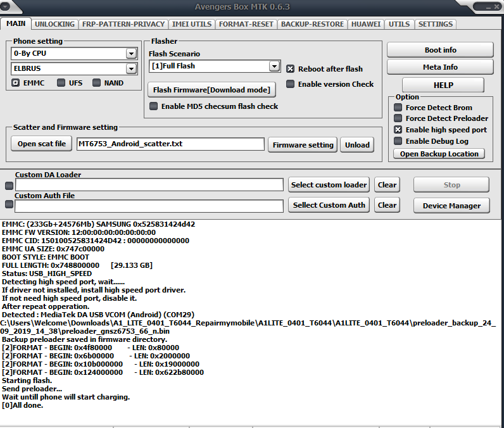Enable Force Detect Preloader option
The height and width of the screenshot is (428, 504).
coord(398,118)
